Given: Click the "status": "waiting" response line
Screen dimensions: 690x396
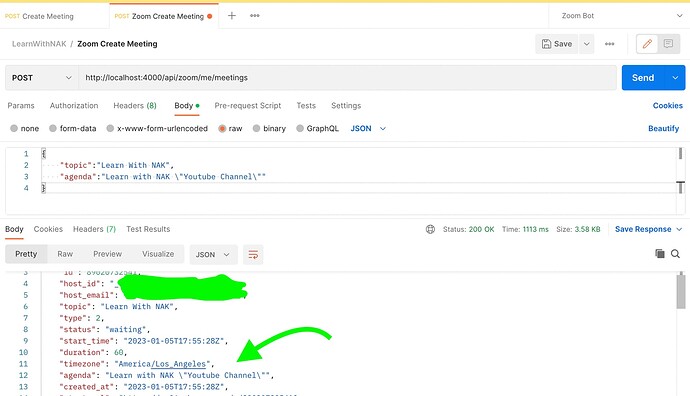Looking at the screenshot, I should (x=104, y=330).
